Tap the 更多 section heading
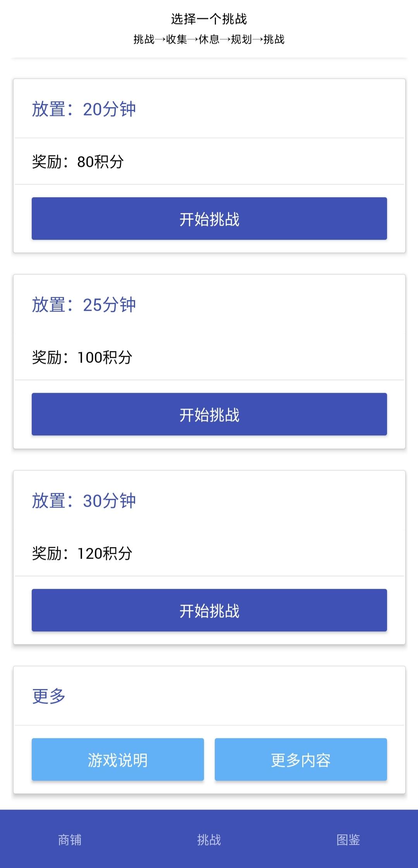The height and width of the screenshot is (868, 418). [x=49, y=696]
